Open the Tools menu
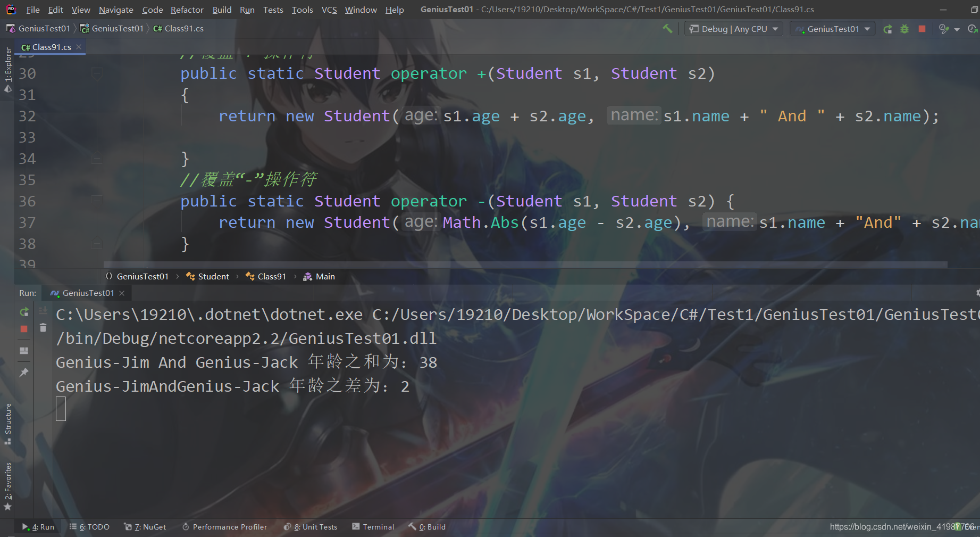 pyautogui.click(x=303, y=10)
